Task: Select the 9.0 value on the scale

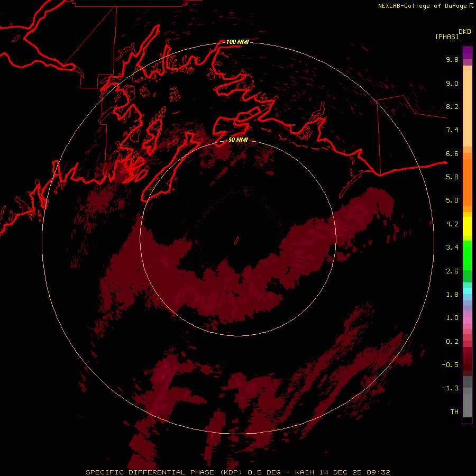Action: (x=452, y=83)
